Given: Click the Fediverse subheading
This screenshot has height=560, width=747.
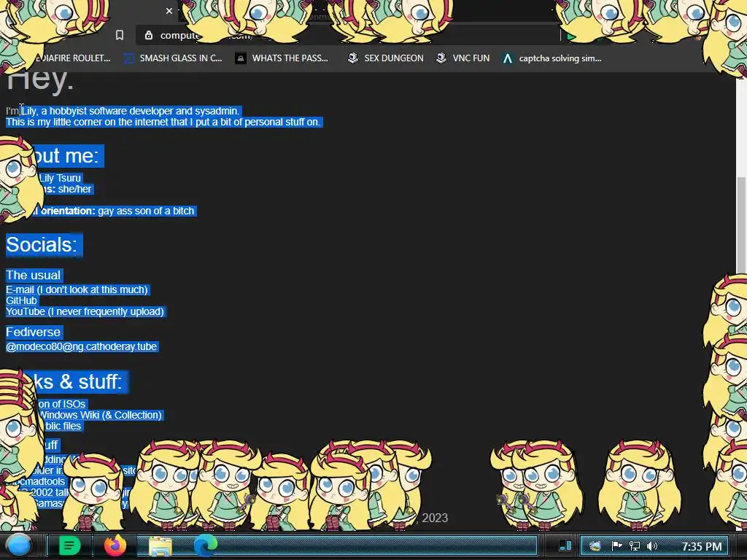Looking at the screenshot, I should [34, 332].
